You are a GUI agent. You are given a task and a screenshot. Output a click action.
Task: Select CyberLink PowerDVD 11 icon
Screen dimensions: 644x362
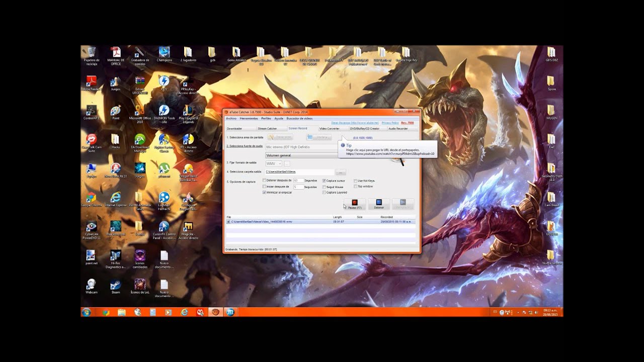[x=91, y=230]
